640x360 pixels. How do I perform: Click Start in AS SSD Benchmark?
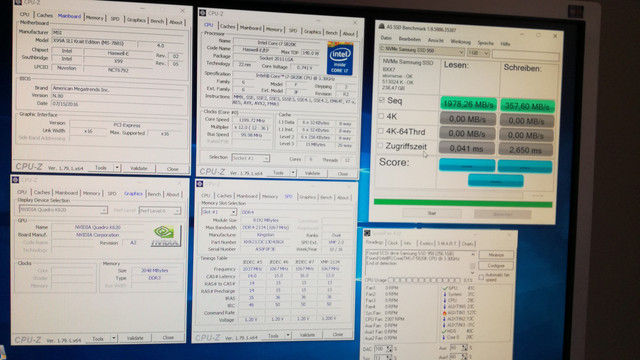click(432, 213)
